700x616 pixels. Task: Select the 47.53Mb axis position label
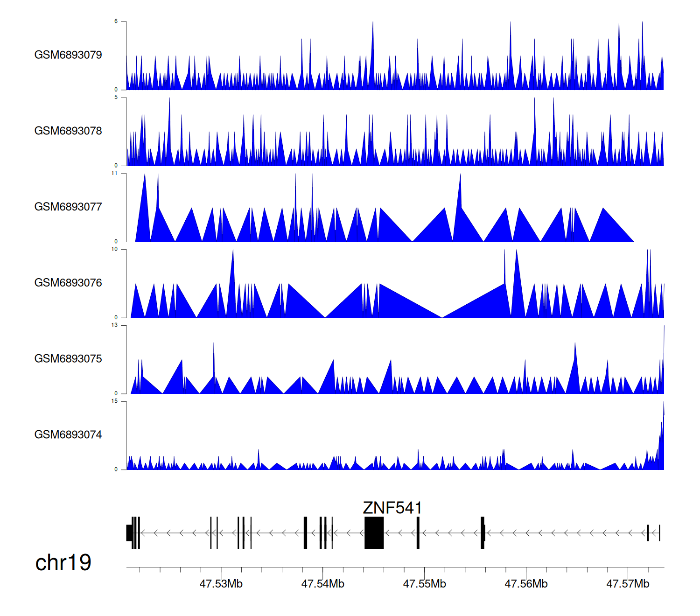tap(221, 584)
